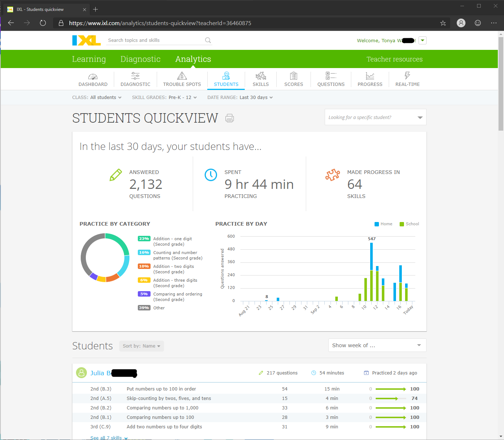The height and width of the screenshot is (440, 504).
Task: Open the account menu arrow by Welcome
Action: click(x=423, y=40)
